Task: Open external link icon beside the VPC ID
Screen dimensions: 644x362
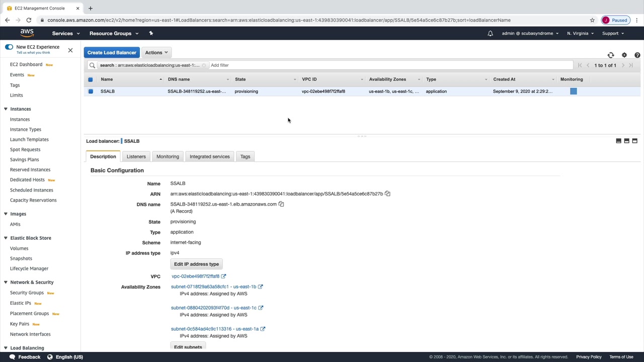Action: pos(223,276)
